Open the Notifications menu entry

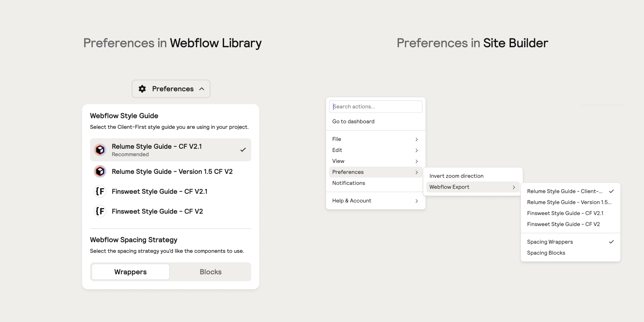click(349, 183)
